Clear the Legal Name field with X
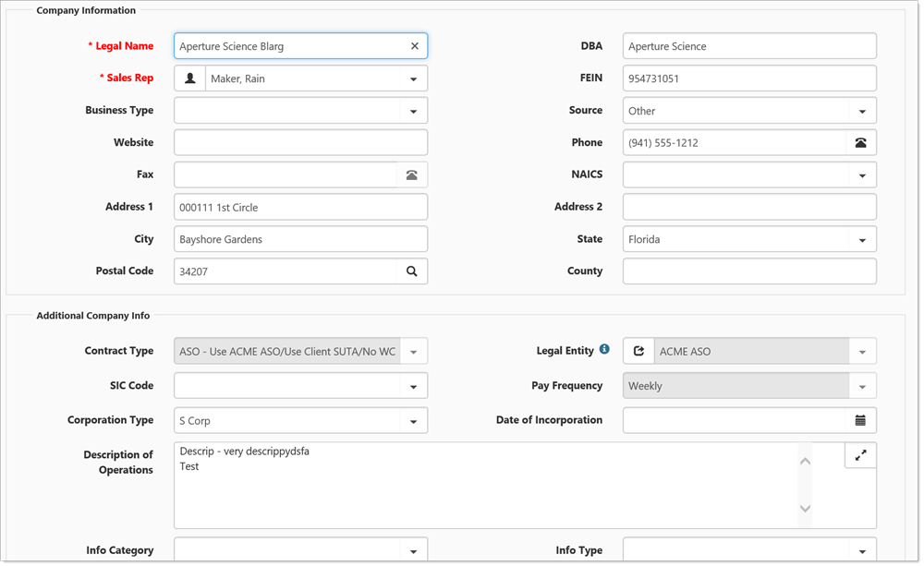The height and width of the screenshot is (566, 924). [x=414, y=46]
